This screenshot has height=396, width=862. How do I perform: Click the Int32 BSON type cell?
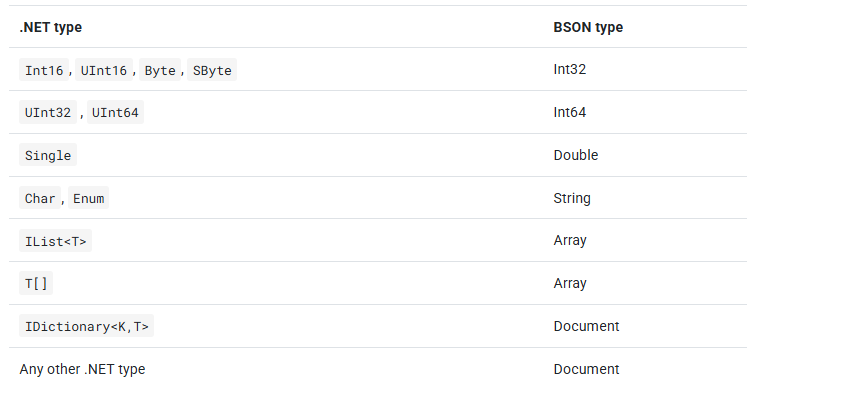(x=570, y=69)
